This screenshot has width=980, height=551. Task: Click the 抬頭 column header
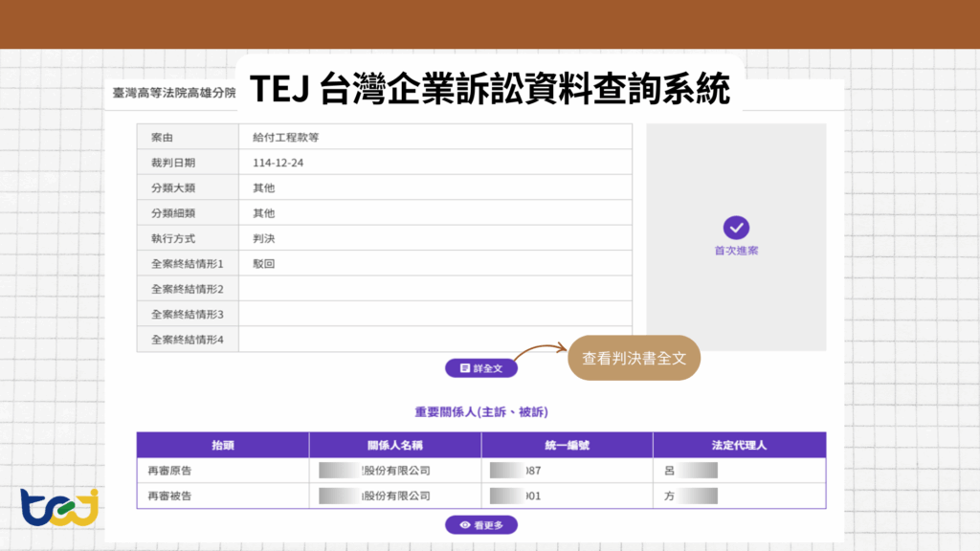[222, 445]
